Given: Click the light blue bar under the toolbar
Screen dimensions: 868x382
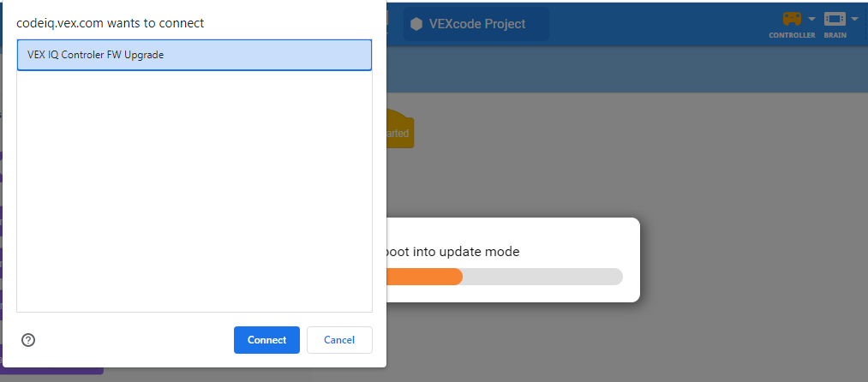Looking at the screenshot, I should (626, 69).
